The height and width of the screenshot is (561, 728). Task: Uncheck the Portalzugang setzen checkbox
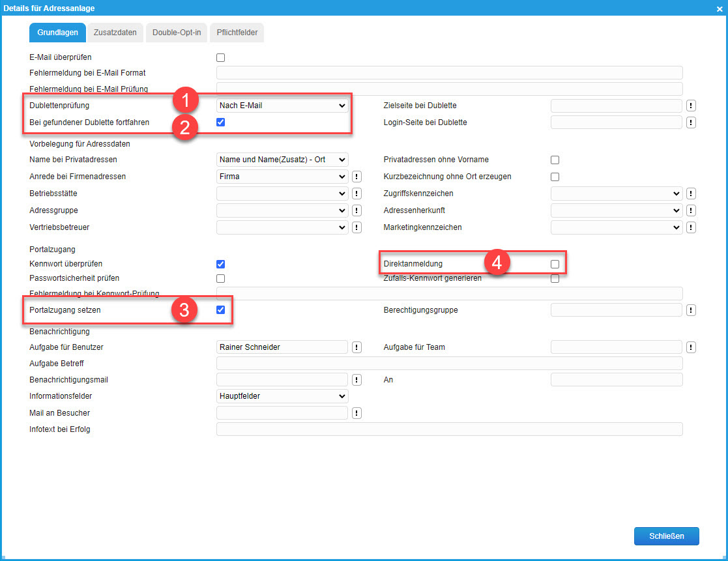coord(220,310)
